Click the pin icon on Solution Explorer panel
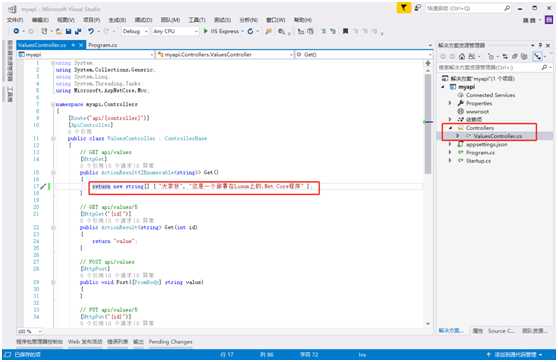The width and height of the screenshot is (558, 362). (x=540, y=45)
